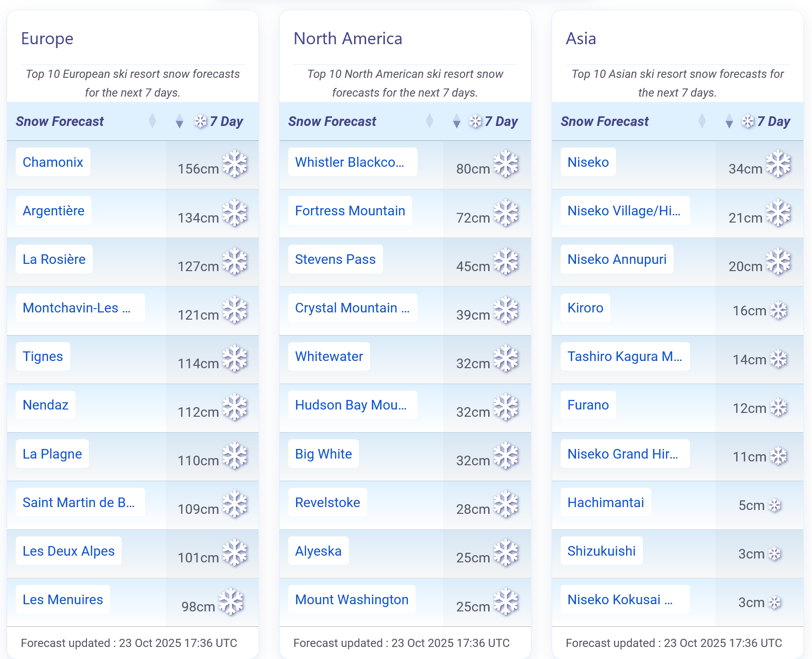Click the snowflake icon next to Alyeska's 25cm

(x=506, y=553)
